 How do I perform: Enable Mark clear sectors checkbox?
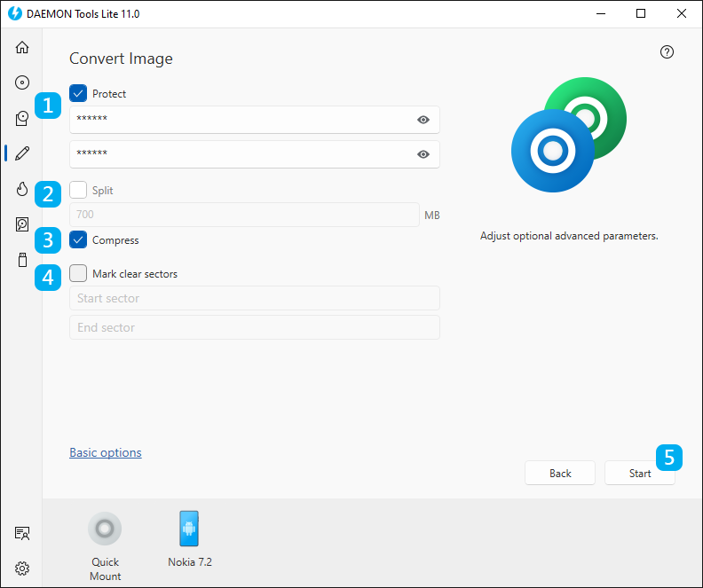pos(78,273)
